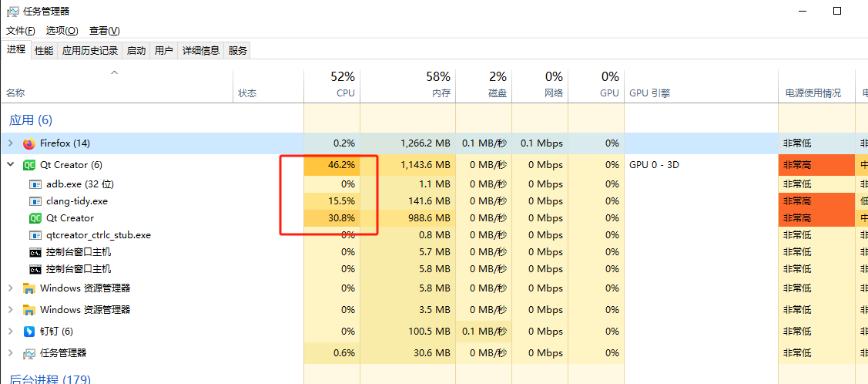
Task: Click the 后台进程 (179) section heading
Action: pos(50,379)
